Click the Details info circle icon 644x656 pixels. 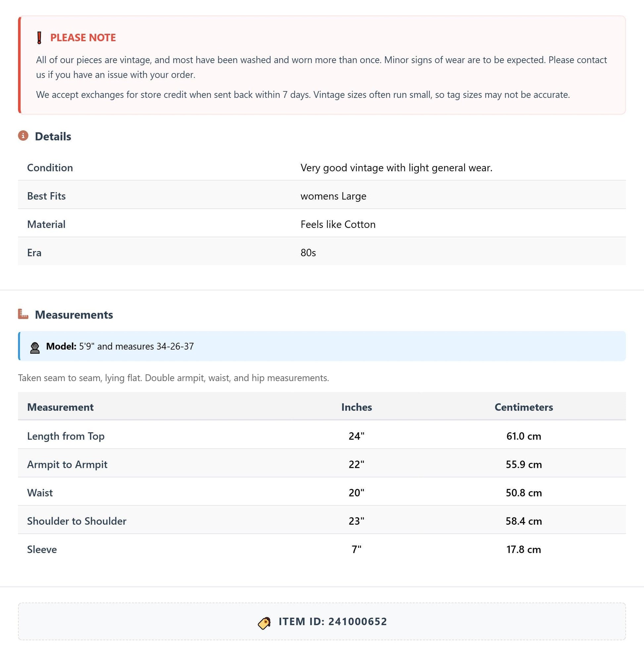[23, 136]
